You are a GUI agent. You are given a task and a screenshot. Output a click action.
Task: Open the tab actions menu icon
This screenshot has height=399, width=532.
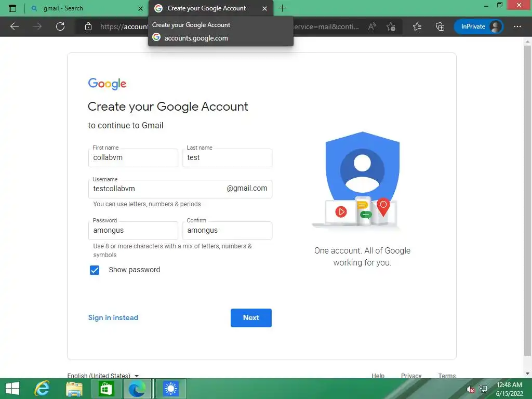pyautogui.click(x=12, y=8)
